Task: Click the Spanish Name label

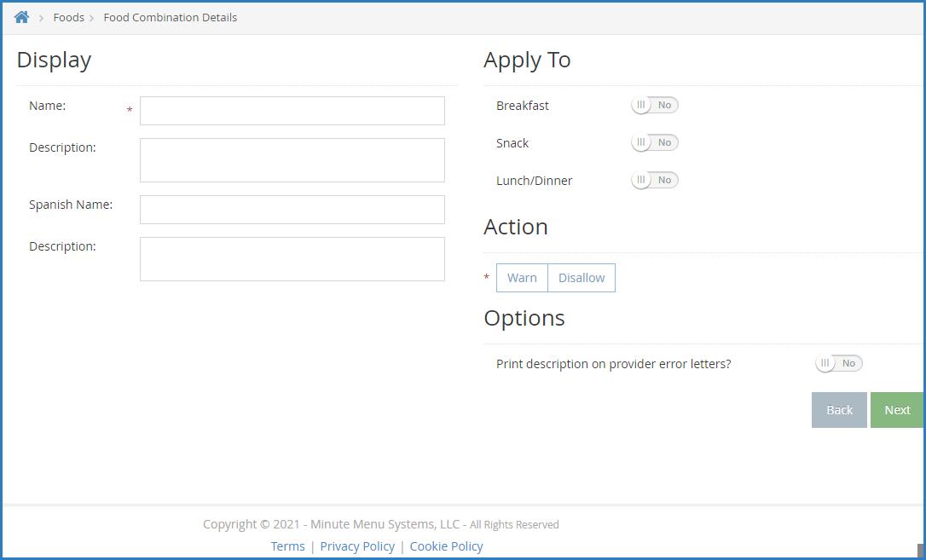Action: (x=71, y=205)
